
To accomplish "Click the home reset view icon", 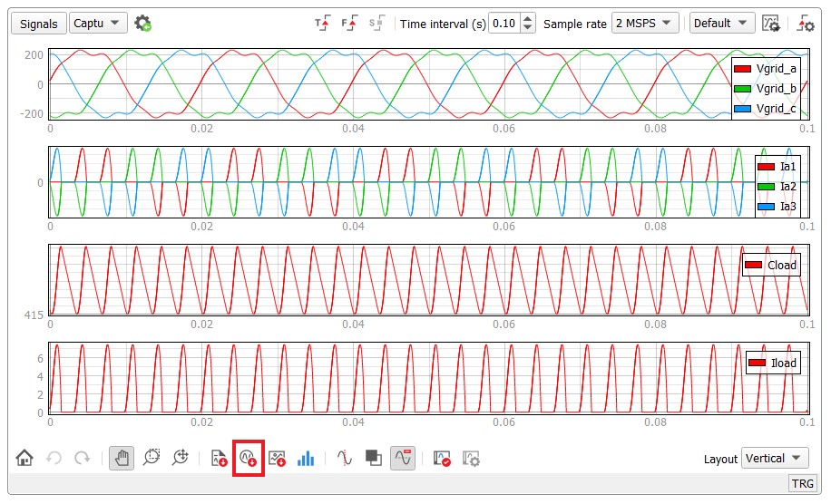I will [24, 459].
